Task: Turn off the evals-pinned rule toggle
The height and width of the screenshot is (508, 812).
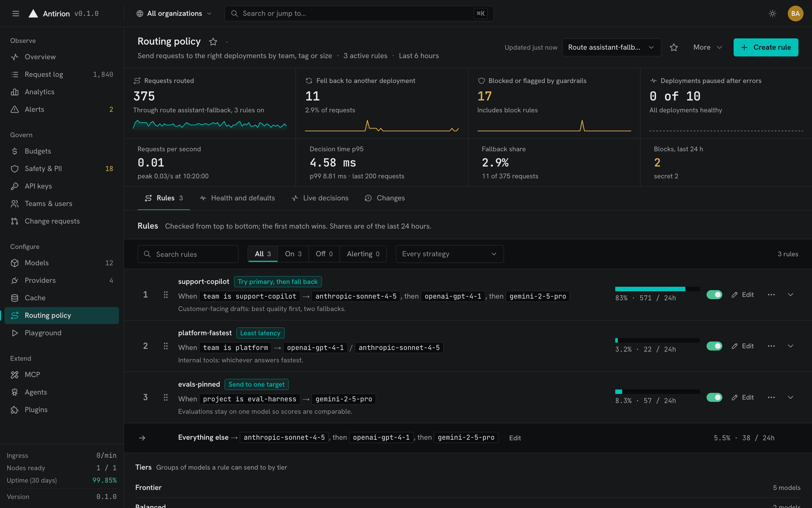Action: pos(714,397)
